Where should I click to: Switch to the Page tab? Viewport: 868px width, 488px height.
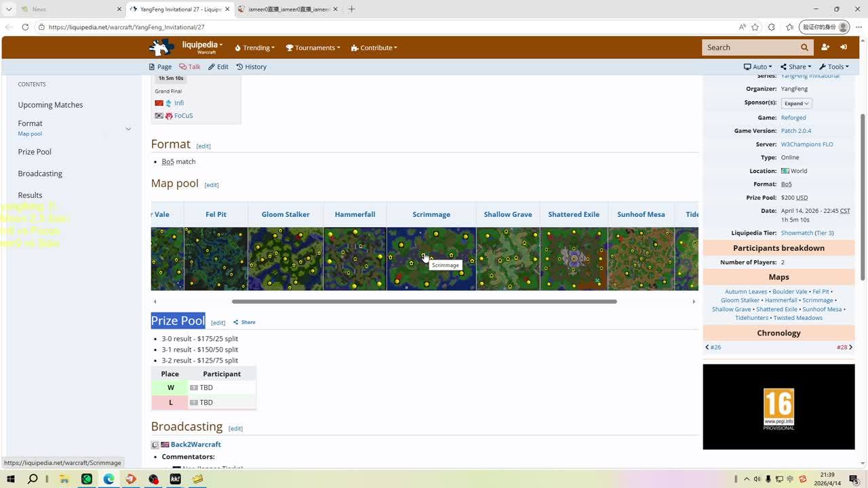160,66
